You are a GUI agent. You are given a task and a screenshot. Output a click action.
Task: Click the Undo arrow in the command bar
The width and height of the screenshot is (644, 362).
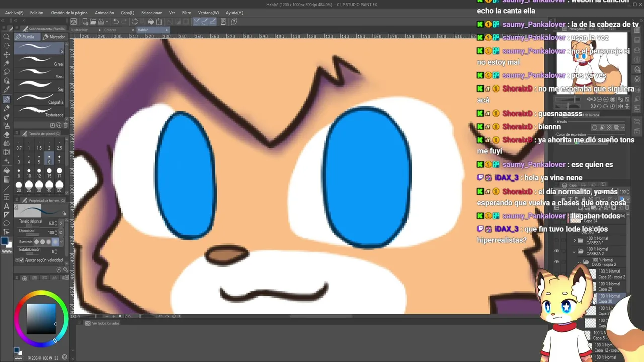coord(116,22)
